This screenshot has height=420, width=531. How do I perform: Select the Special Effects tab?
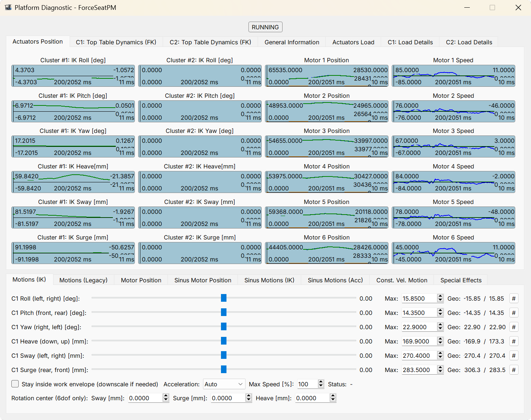click(x=461, y=280)
